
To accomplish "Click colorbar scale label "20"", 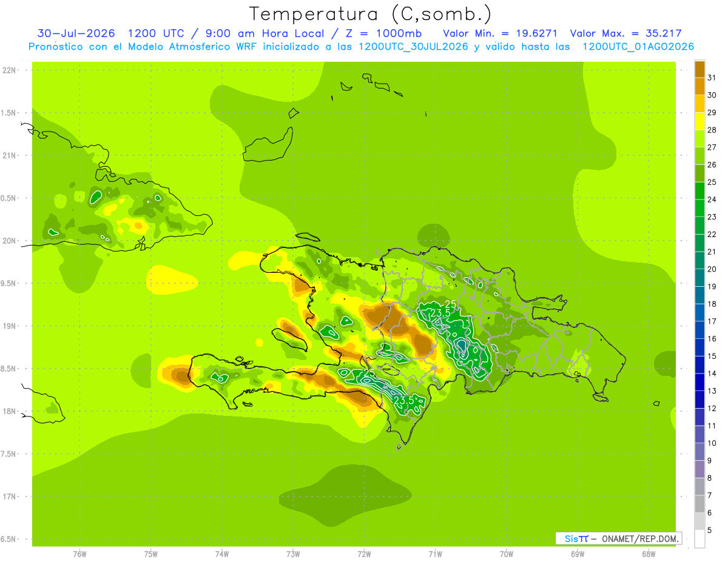I will [712, 269].
